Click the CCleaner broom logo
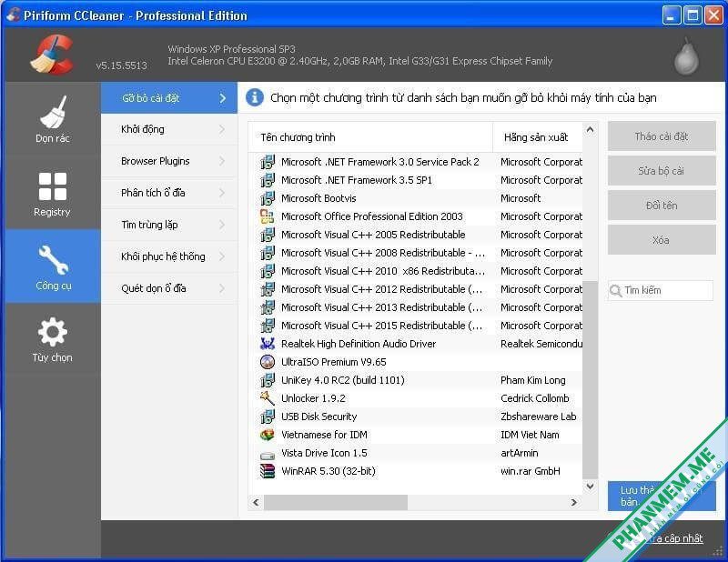 coord(53,55)
